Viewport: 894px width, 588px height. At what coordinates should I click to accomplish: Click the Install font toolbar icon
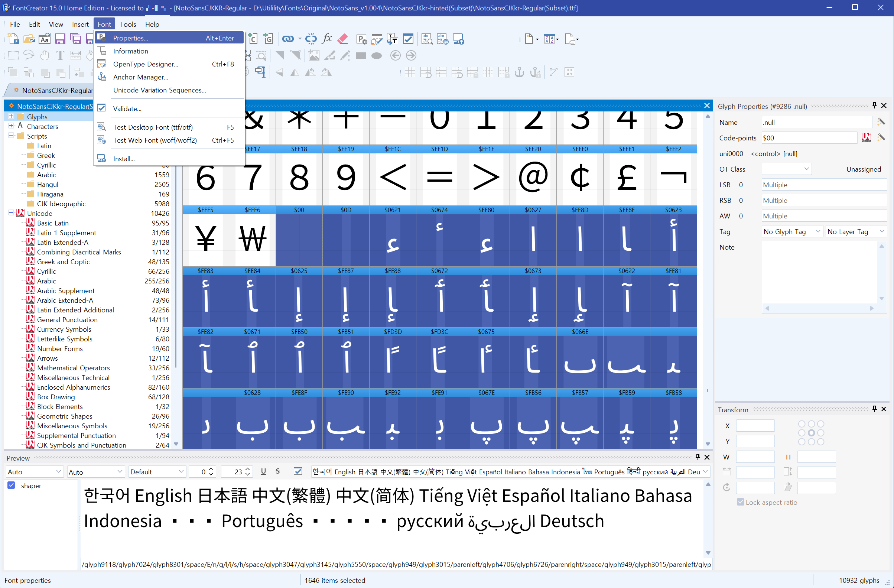point(458,39)
